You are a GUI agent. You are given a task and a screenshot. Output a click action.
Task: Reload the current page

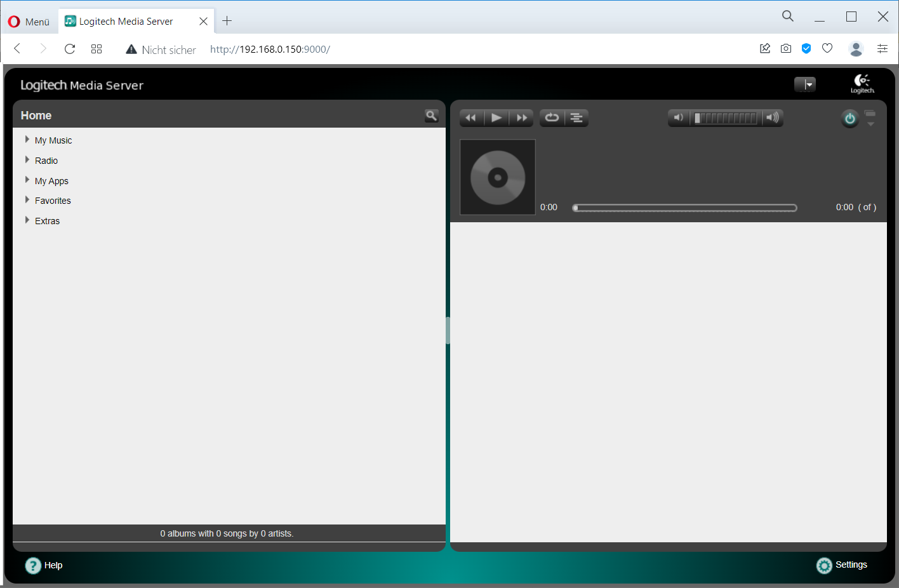[70, 49]
